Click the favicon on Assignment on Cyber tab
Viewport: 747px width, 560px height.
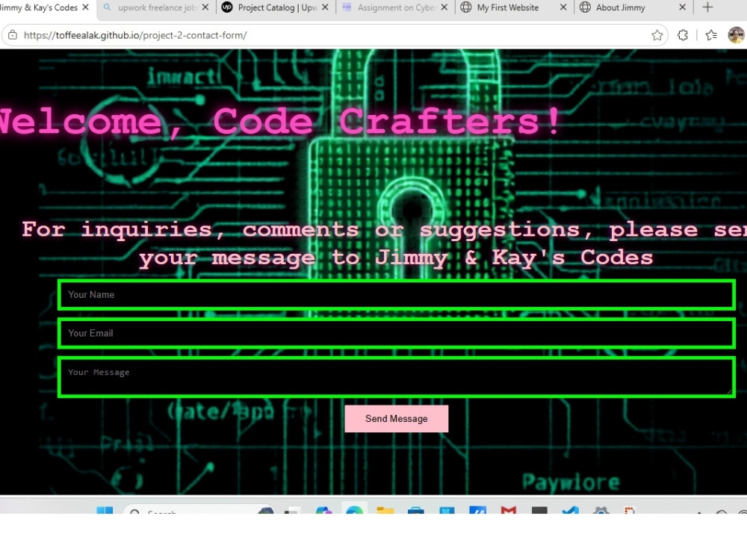(347, 7)
